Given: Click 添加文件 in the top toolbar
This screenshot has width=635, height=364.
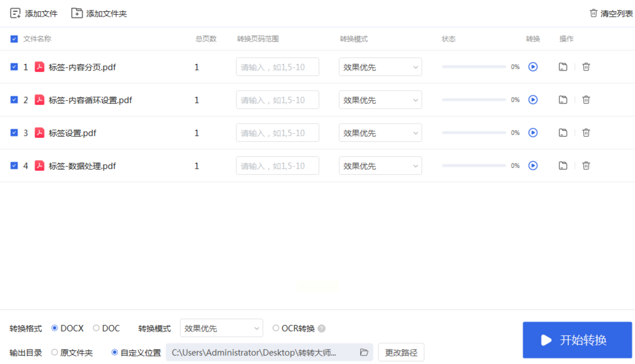Looking at the screenshot, I should click(x=34, y=13).
